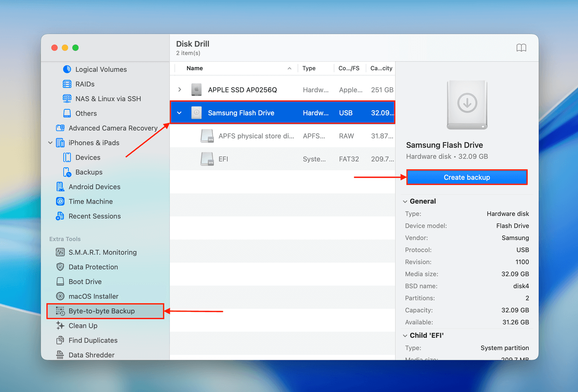Click the Android Devices icon
This screenshot has height=392, width=578.
pyautogui.click(x=60, y=187)
